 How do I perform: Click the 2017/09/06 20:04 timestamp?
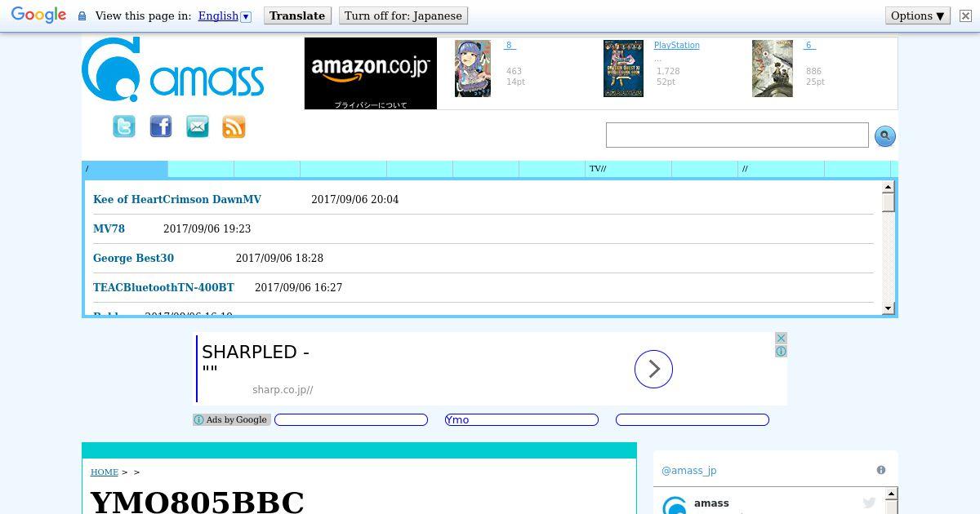354,199
